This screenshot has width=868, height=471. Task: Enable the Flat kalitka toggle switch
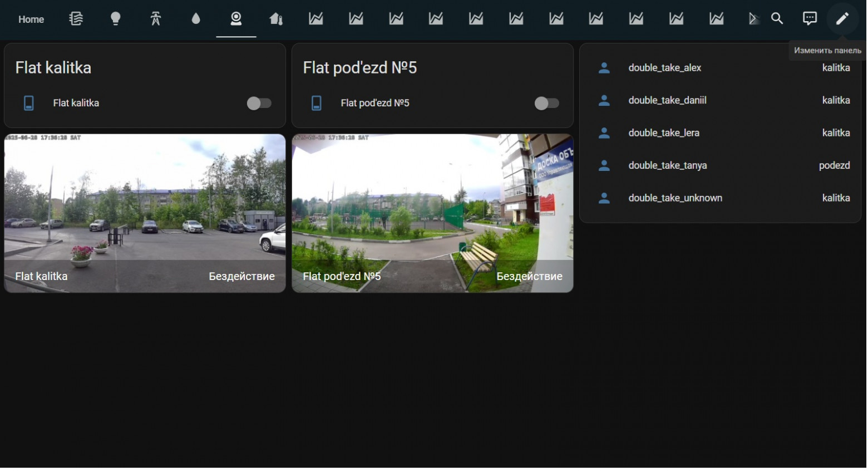[x=259, y=103]
